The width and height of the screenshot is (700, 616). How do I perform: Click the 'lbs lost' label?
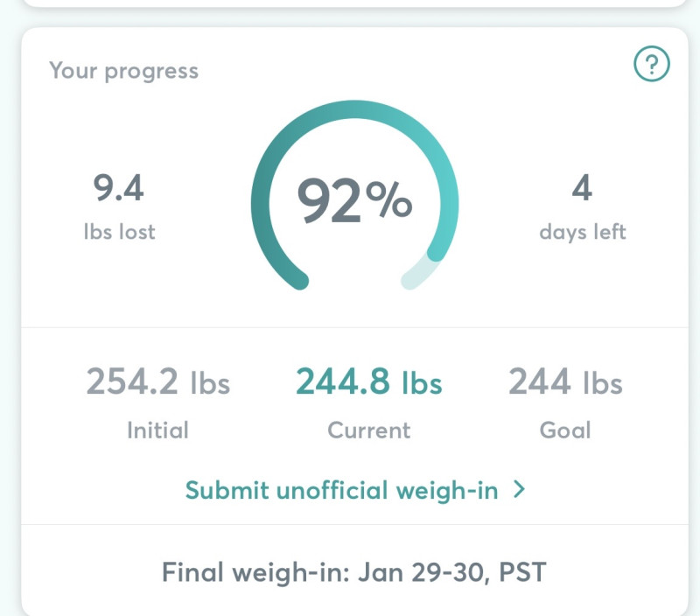(119, 232)
